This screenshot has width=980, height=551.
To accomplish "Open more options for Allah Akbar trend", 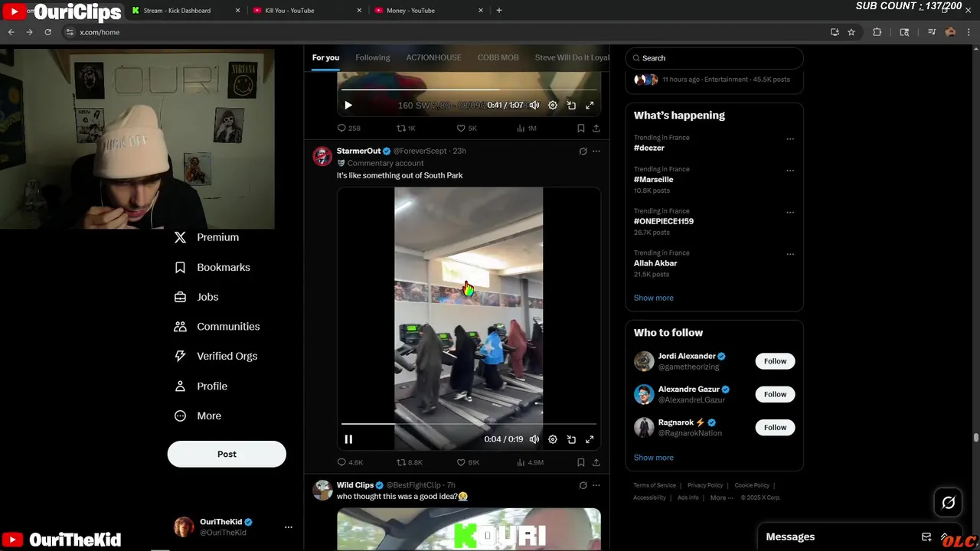I will (790, 254).
